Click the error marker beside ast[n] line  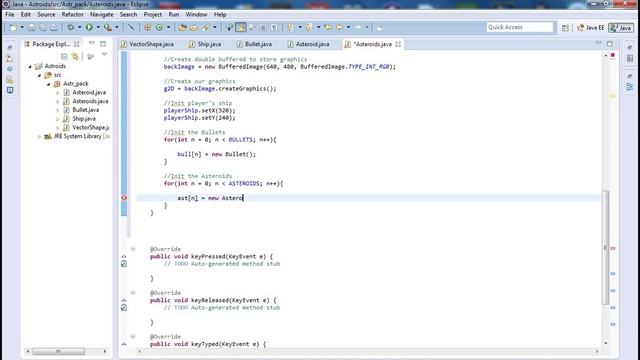[x=124, y=198]
